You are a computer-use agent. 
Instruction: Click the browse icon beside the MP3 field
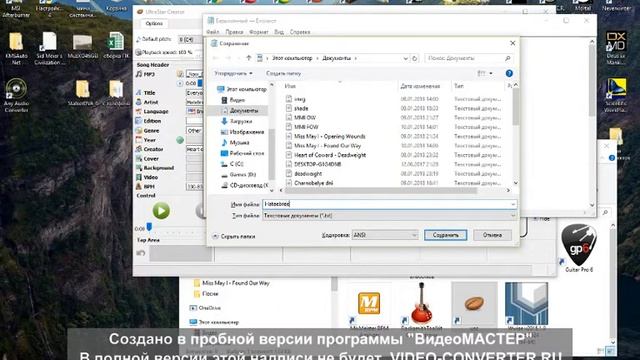coord(180,74)
